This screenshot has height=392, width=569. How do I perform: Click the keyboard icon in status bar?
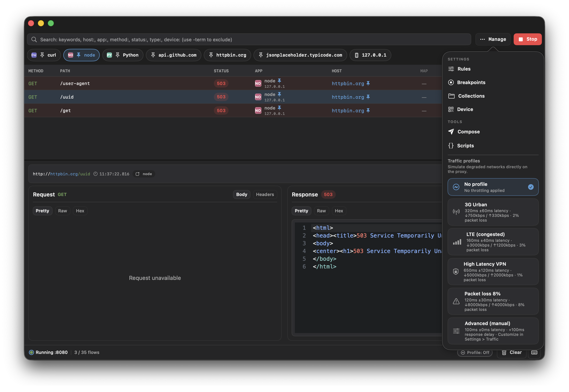534,352
